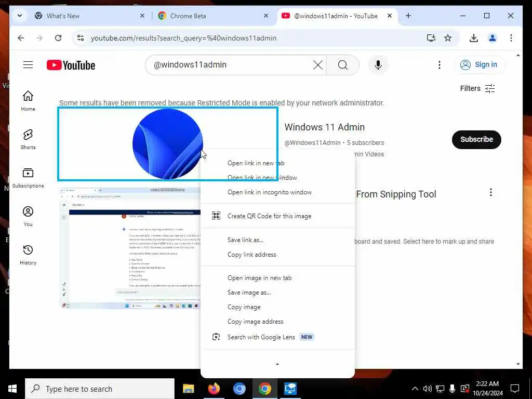Click the magnifying glass search button

(x=343, y=65)
